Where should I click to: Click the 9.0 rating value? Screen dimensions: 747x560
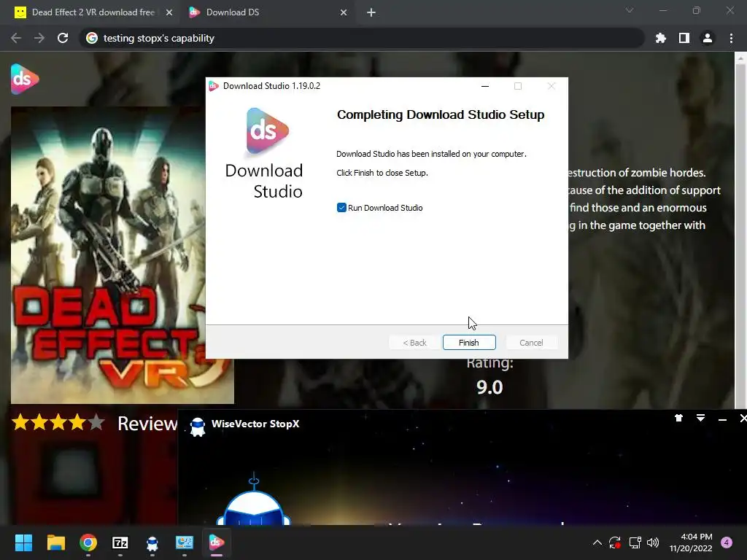[489, 387]
